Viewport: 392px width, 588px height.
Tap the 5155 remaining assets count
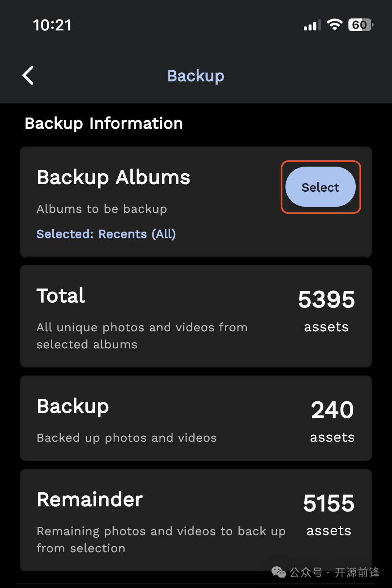[328, 503]
